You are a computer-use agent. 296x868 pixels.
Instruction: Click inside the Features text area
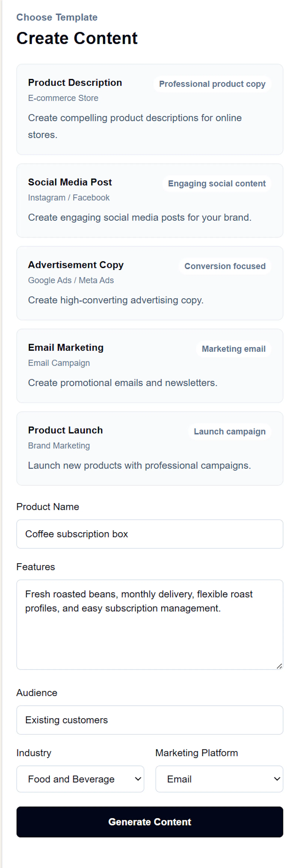pyautogui.click(x=150, y=624)
